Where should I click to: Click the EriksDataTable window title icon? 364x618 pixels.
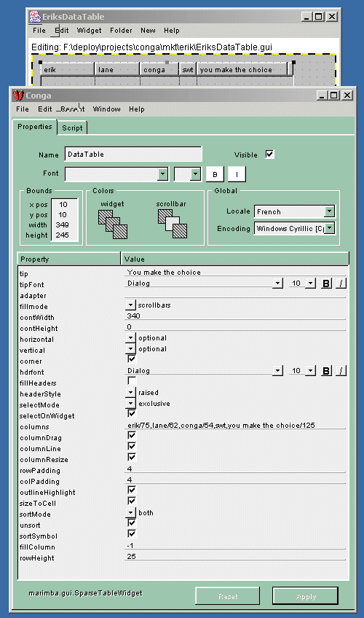coord(36,17)
